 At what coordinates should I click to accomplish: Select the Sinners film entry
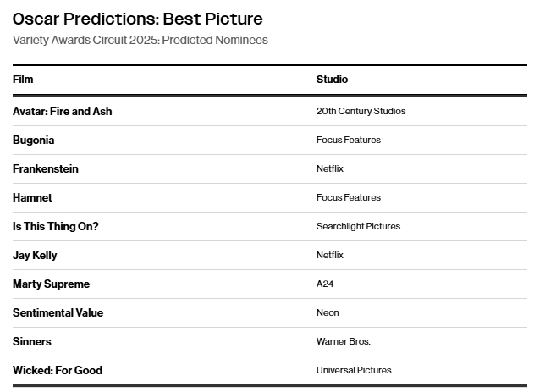click(32, 342)
